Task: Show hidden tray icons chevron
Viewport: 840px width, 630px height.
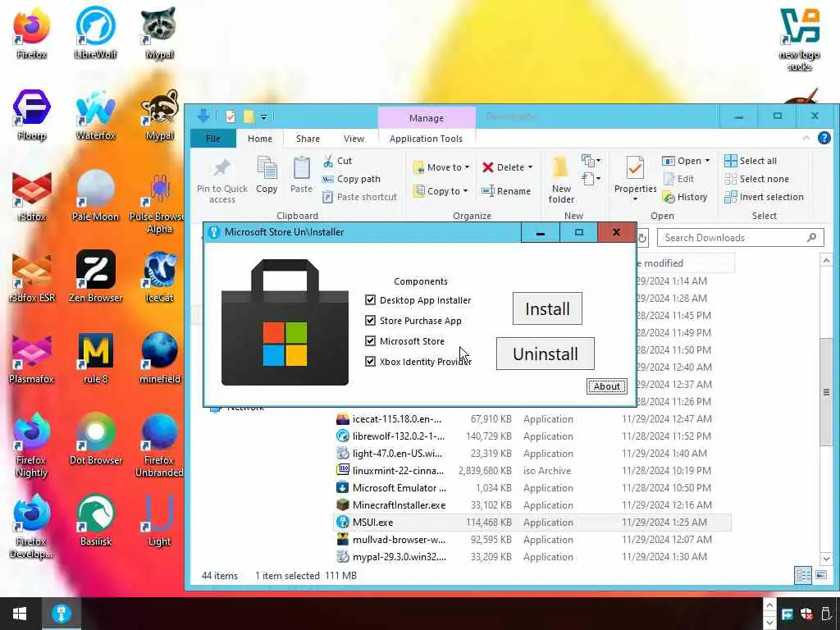Action: point(769,605)
